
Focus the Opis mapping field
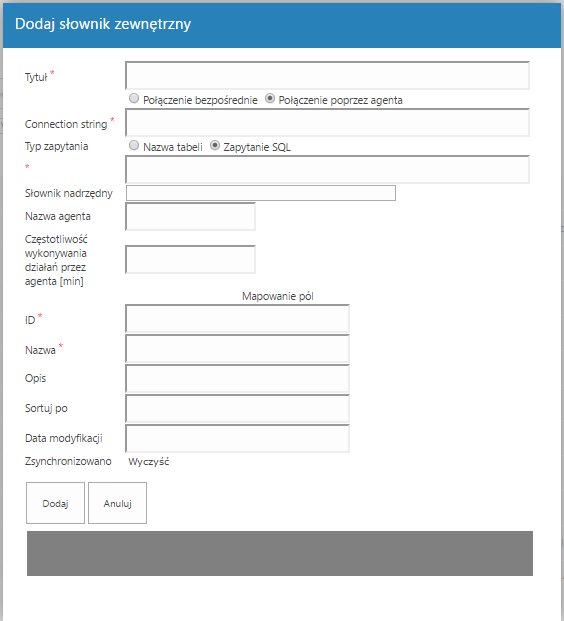coord(238,379)
